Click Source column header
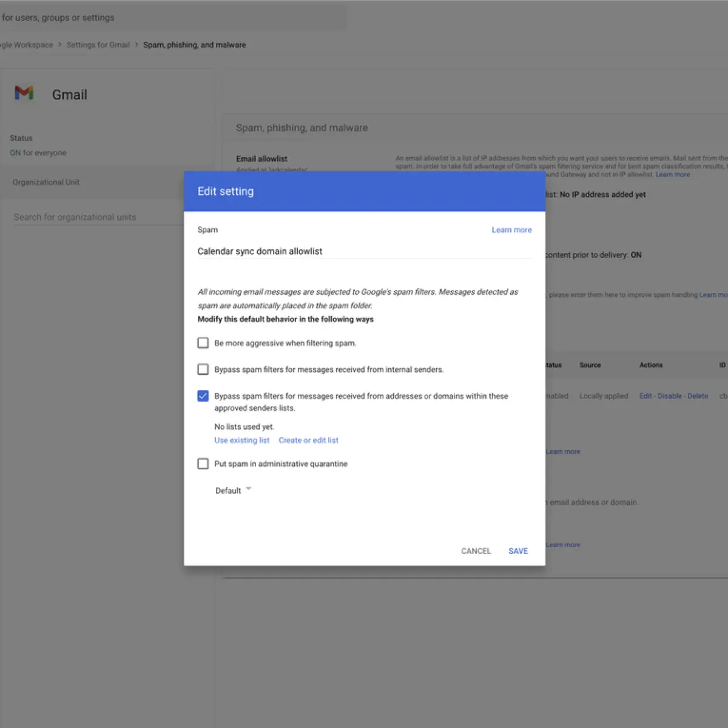 (590, 365)
